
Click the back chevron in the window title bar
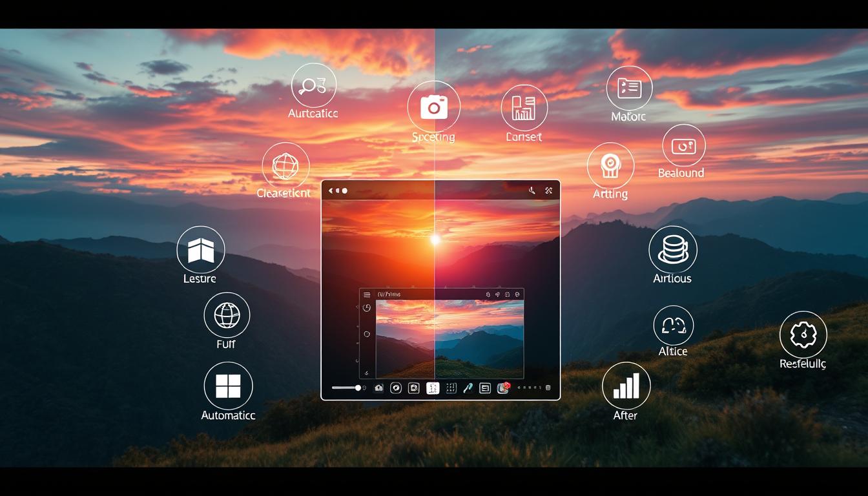pos(330,191)
